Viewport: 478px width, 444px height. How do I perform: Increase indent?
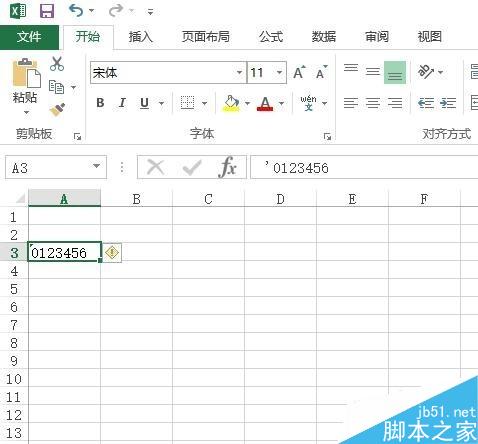448,103
